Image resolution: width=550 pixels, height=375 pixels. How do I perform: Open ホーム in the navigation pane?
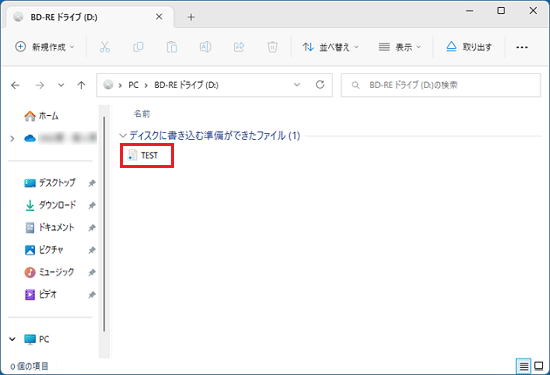[41, 116]
